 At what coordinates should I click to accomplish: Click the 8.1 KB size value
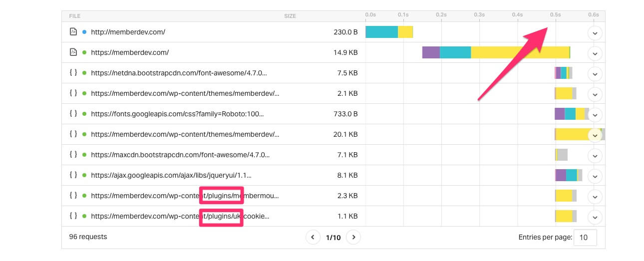[348, 175]
